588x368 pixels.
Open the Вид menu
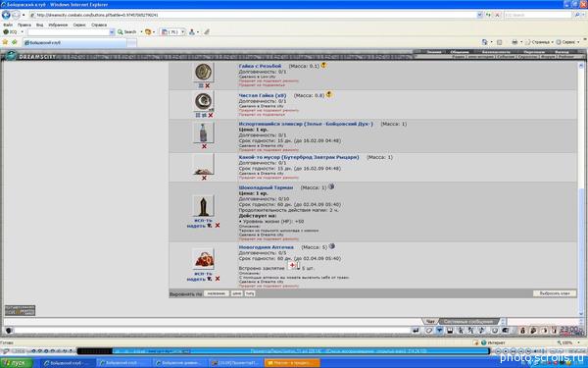click(39, 25)
